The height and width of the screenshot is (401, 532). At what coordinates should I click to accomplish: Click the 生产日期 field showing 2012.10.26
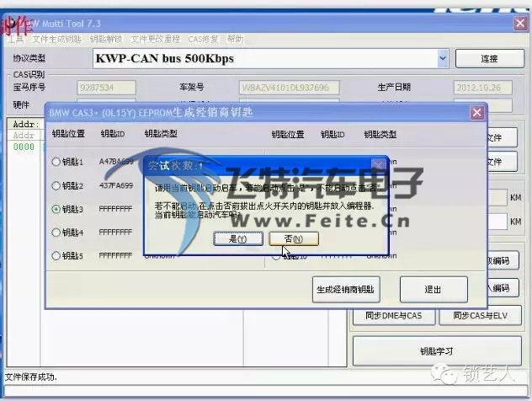pos(482,88)
